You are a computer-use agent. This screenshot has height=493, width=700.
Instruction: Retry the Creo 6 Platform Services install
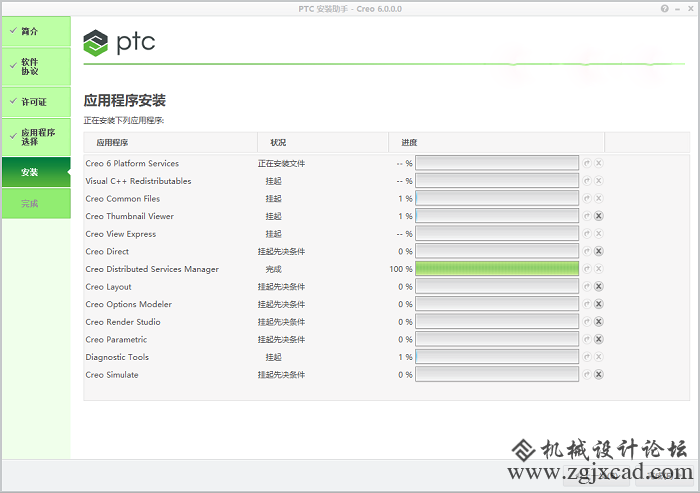click(587, 163)
